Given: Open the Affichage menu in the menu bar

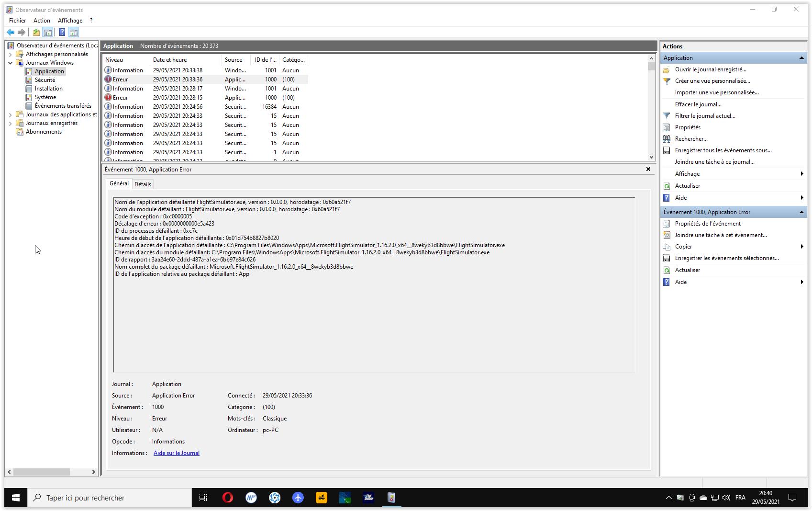Looking at the screenshot, I should tap(70, 21).
